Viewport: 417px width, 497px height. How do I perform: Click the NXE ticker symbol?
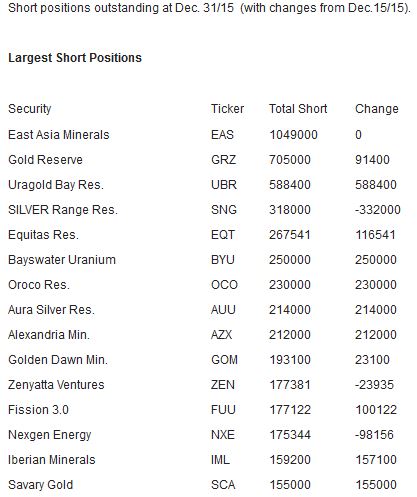click(223, 435)
